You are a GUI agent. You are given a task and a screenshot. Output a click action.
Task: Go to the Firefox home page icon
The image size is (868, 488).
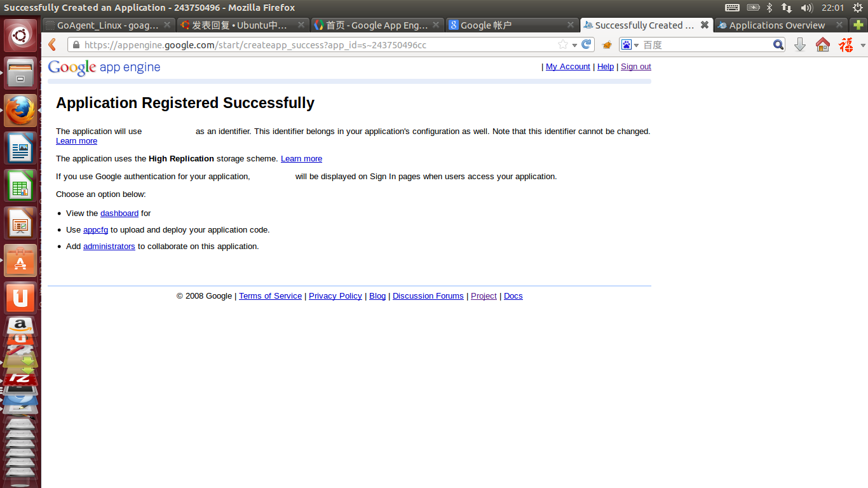(823, 44)
